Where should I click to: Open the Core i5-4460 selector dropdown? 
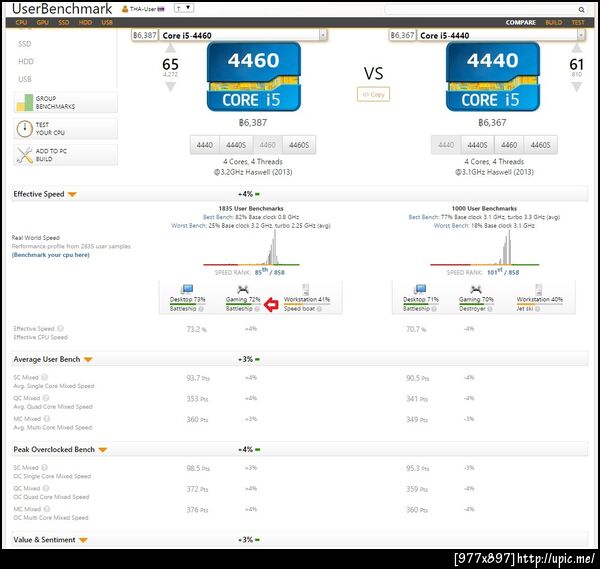[323, 35]
